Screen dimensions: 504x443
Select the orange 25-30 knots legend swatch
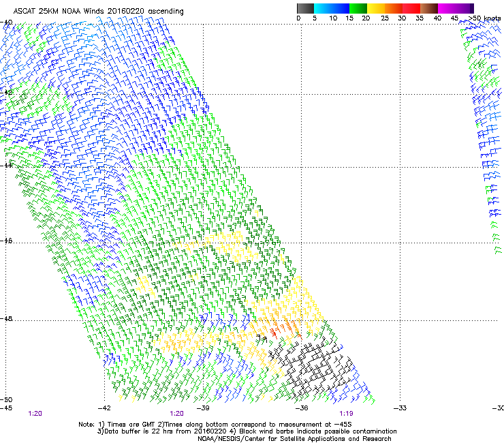tap(394, 8)
